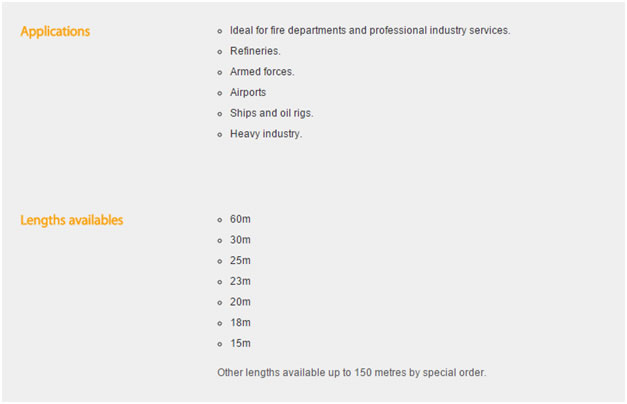Click the 18m length entry
This screenshot has height=404, width=627.
coord(240,323)
